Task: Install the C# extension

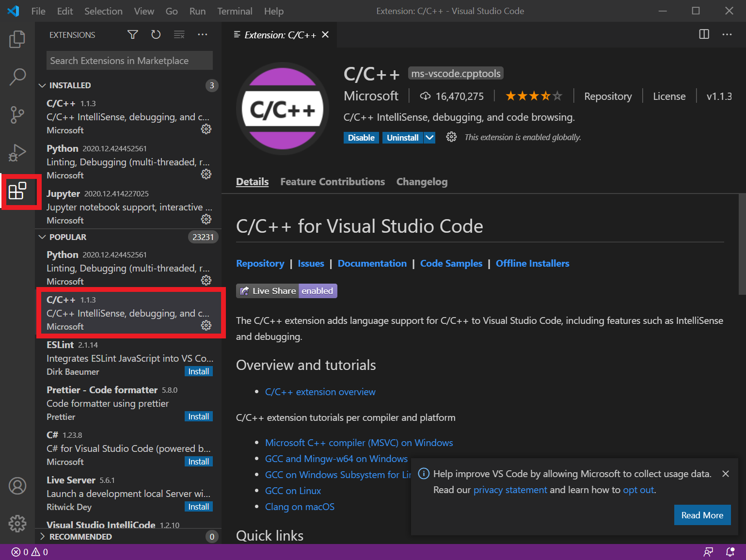Action: click(x=199, y=462)
